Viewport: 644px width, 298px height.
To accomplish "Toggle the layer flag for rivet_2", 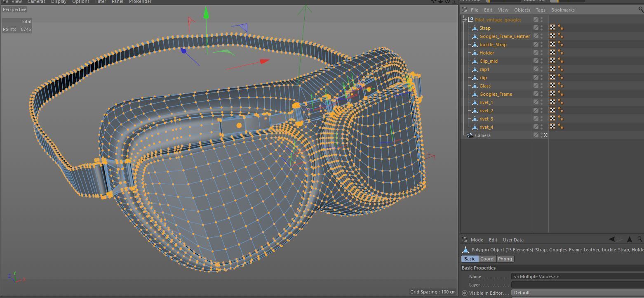I will (536, 110).
